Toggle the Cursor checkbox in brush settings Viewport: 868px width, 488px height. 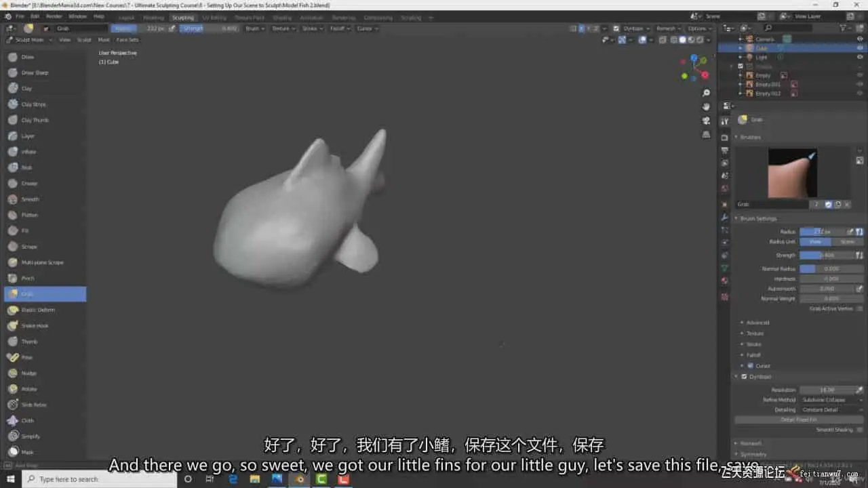[x=750, y=366]
